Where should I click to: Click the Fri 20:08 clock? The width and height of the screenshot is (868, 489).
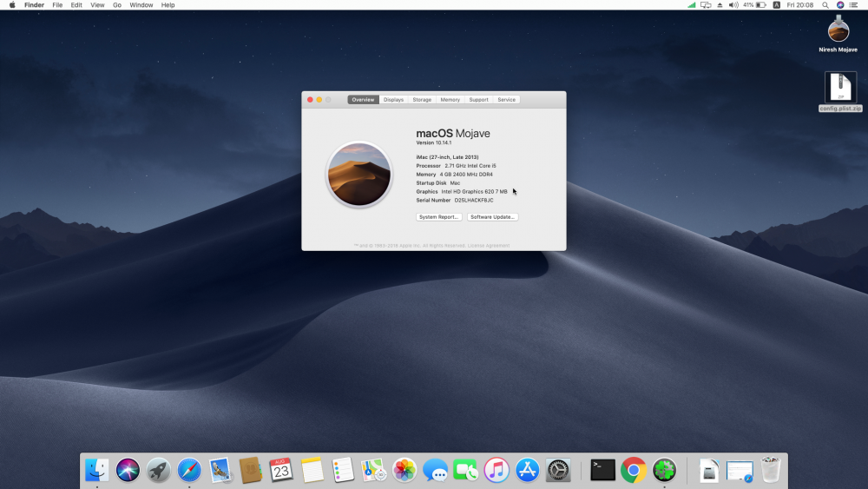tap(800, 5)
